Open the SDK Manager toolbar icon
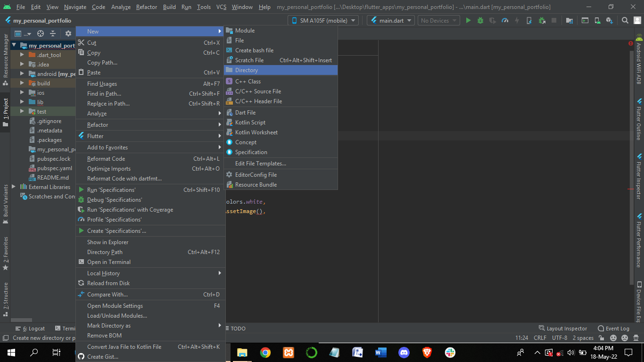Screen dimensions: 644x362 tap(609, 20)
